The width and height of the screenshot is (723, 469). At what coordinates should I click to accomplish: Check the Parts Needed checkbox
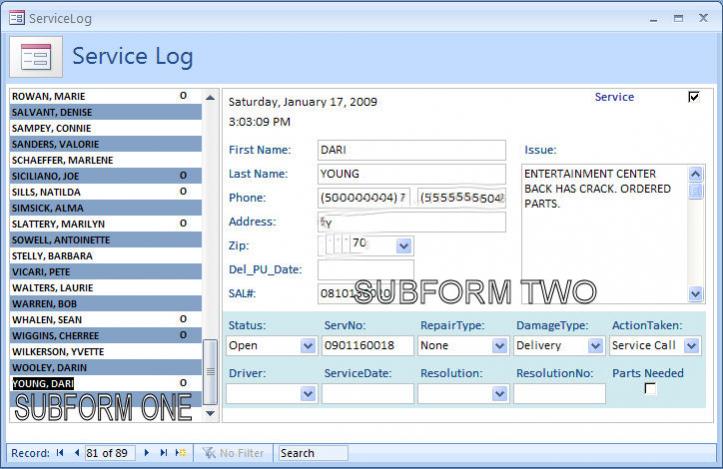[x=650, y=388]
